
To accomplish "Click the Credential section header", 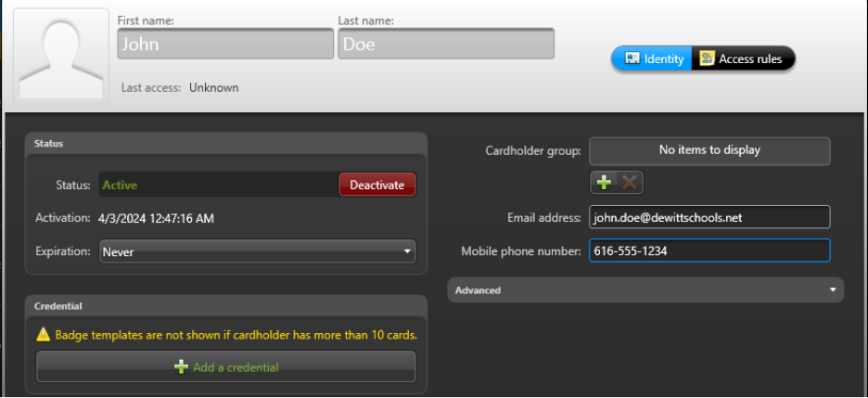I will (x=226, y=306).
